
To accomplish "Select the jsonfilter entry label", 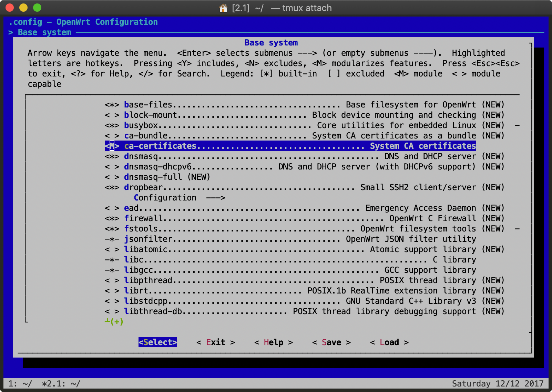I will [x=148, y=239].
